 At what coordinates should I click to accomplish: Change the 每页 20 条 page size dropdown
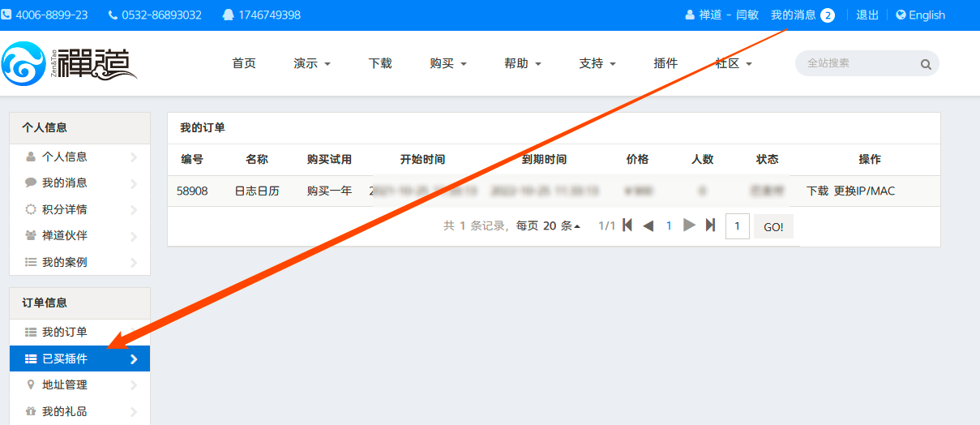(548, 226)
